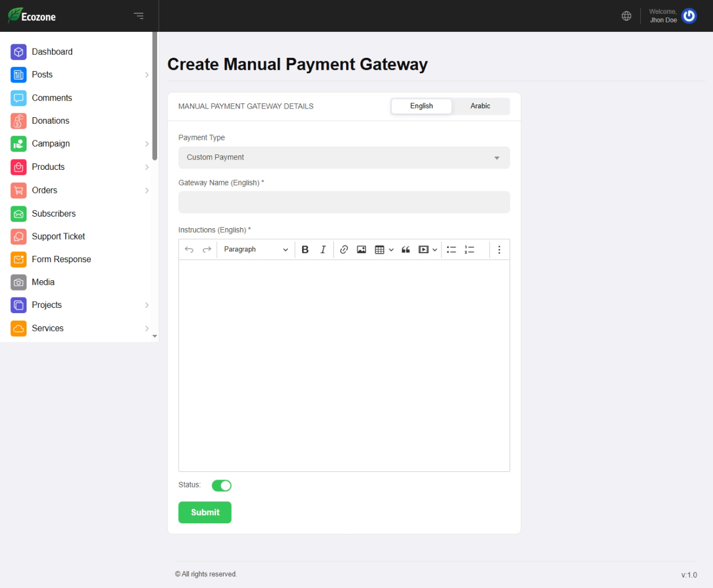Turn off the Status toggle
The image size is (713, 588).
coord(221,486)
